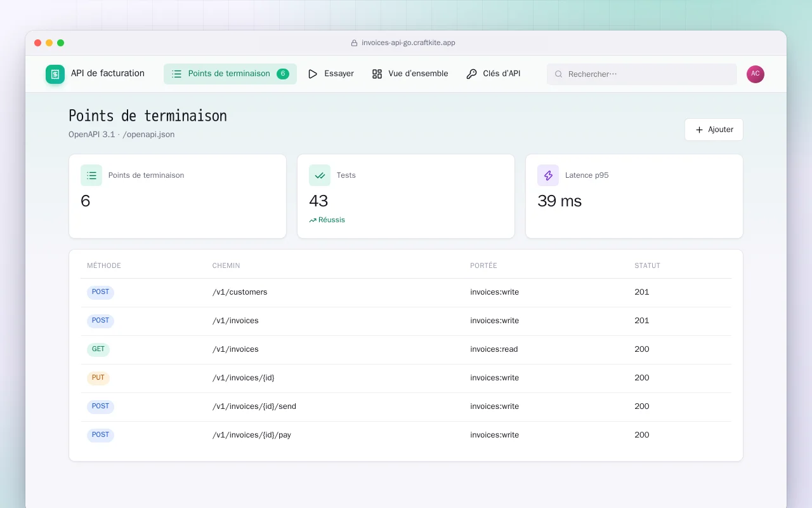Image resolution: width=812 pixels, height=508 pixels.
Task: Click status 200 in the PUT row
Action: click(x=642, y=378)
